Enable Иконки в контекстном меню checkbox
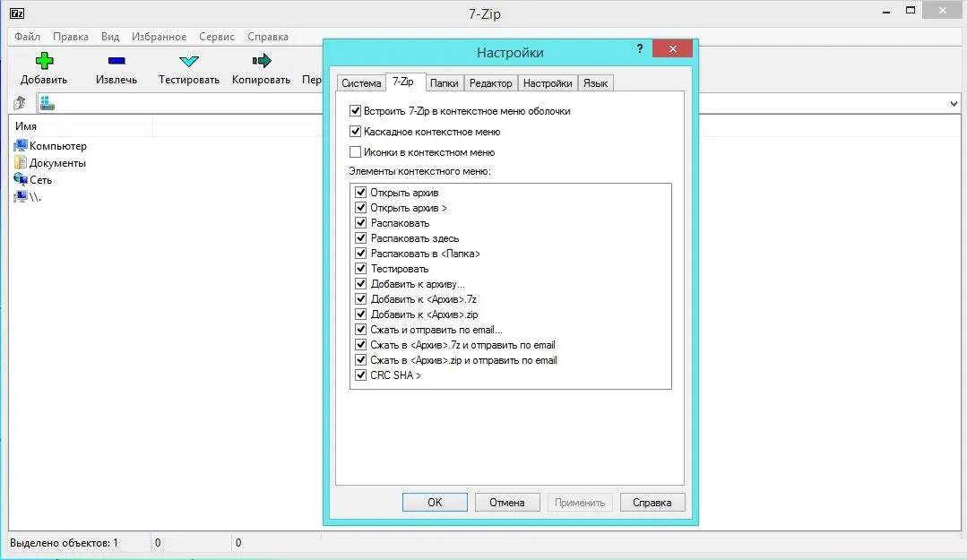Screen dimensions: 967x560 (356, 152)
